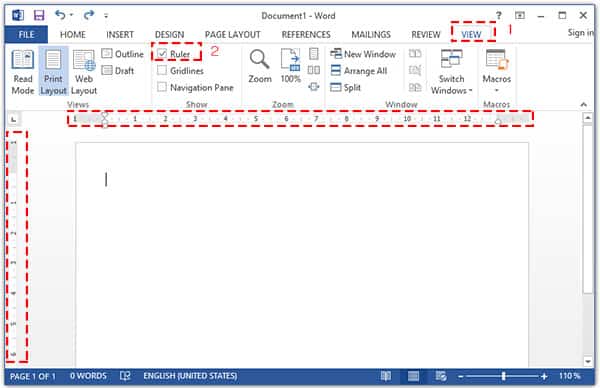Expand the Macros dropdown arrow
Viewport: 600px width, 388px height.
tap(497, 91)
